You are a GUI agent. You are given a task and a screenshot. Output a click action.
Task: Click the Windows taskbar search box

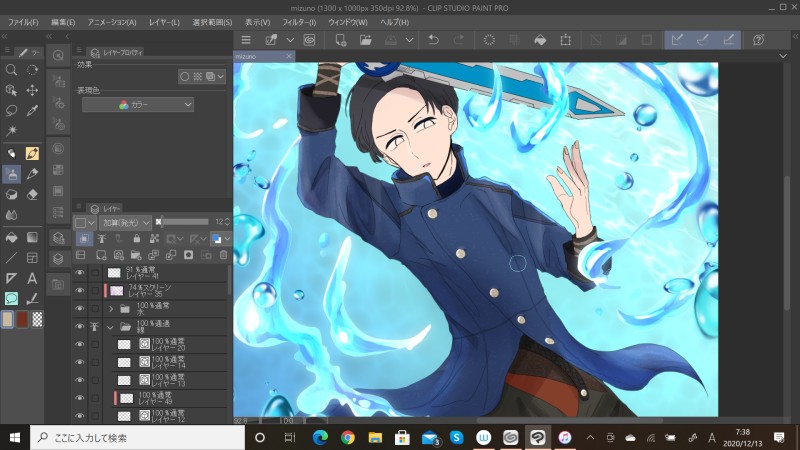(x=138, y=437)
